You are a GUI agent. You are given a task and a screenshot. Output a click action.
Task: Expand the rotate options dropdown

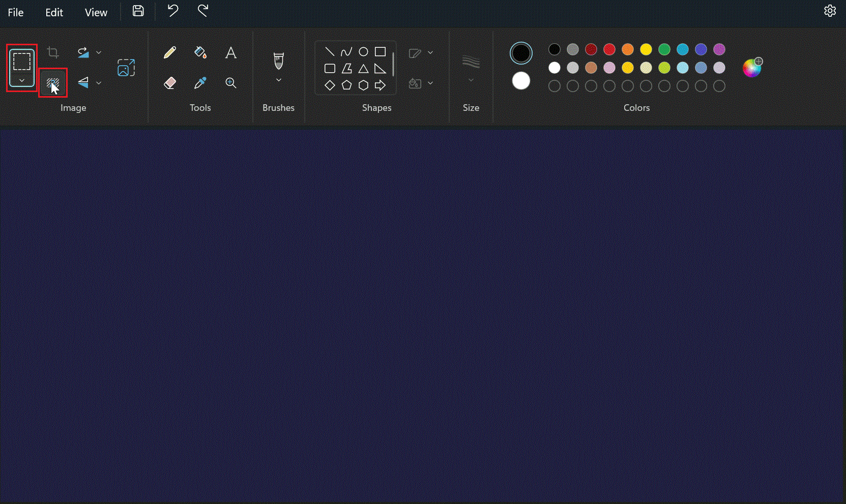point(99,52)
